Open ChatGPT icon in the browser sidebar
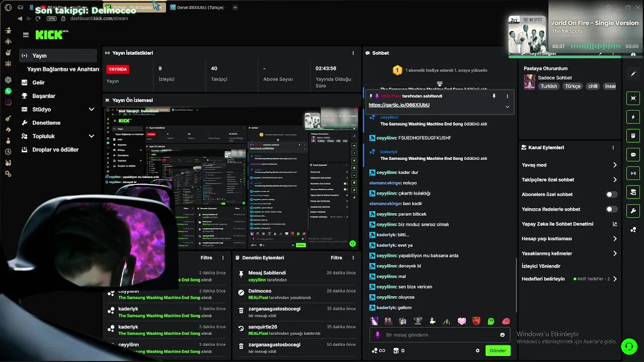644x362 pixels. tap(8, 80)
